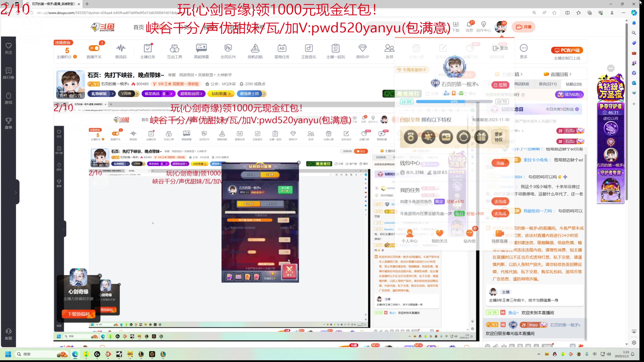Click 成为钻粉 button
The width and height of the screenshot is (644, 362).
coord(569,95)
